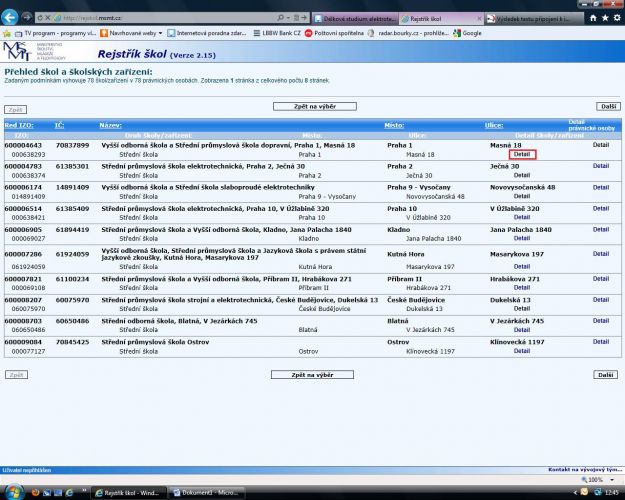Switch to Výsledek testu připojení tab
Image resolution: width=625 pixels, height=500 pixels.
tap(535, 18)
